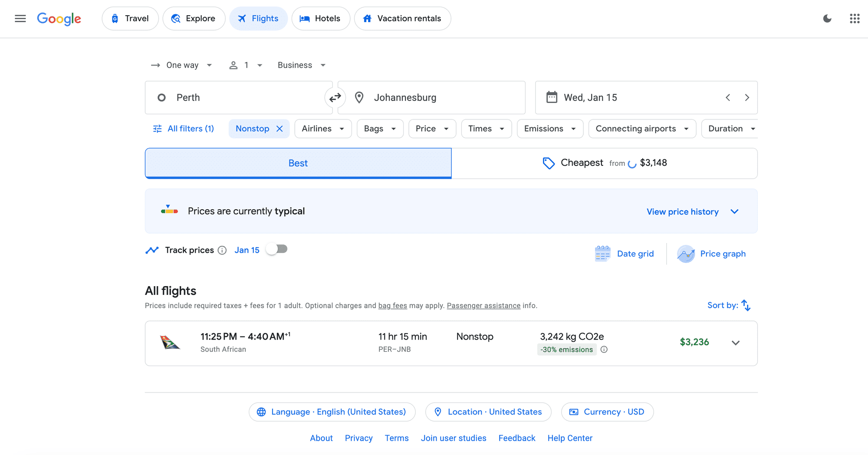Open the Emissions filter dropdown
Image resolution: width=868 pixels, height=455 pixels.
tap(550, 129)
